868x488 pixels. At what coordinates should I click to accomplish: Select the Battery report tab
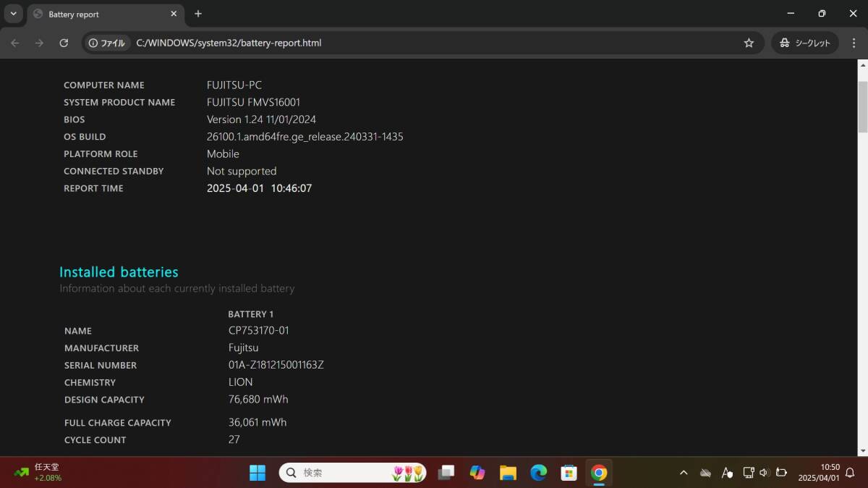pyautogui.click(x=105, y=14)
